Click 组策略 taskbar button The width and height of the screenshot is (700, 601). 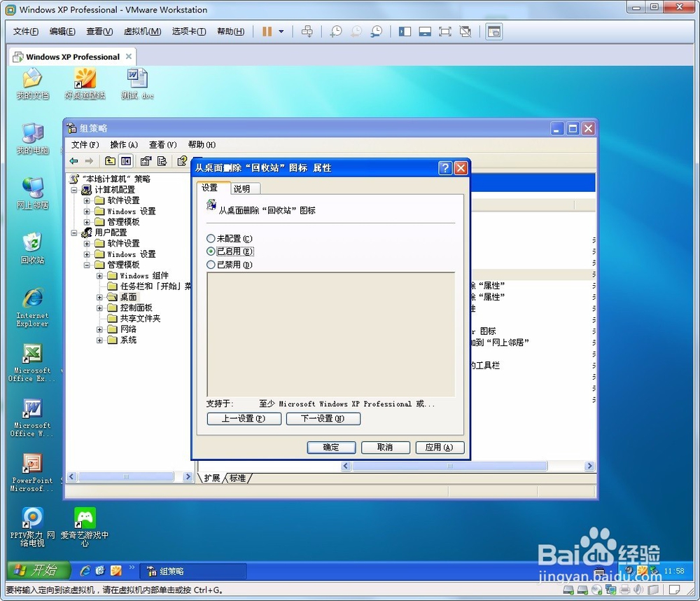193,571
